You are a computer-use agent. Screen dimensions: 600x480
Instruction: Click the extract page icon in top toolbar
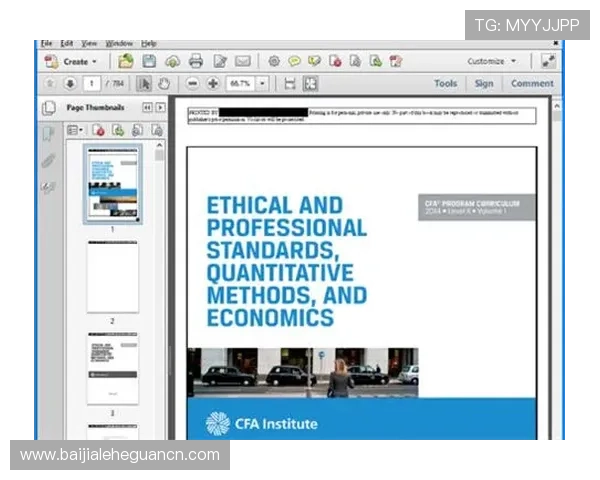(x=355, y=61)
